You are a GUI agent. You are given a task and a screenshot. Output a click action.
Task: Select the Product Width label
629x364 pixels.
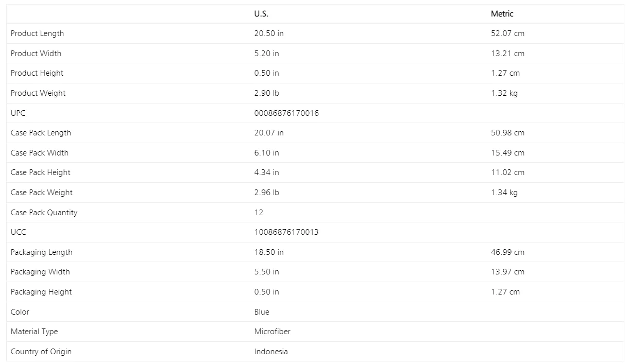point(36,54)
